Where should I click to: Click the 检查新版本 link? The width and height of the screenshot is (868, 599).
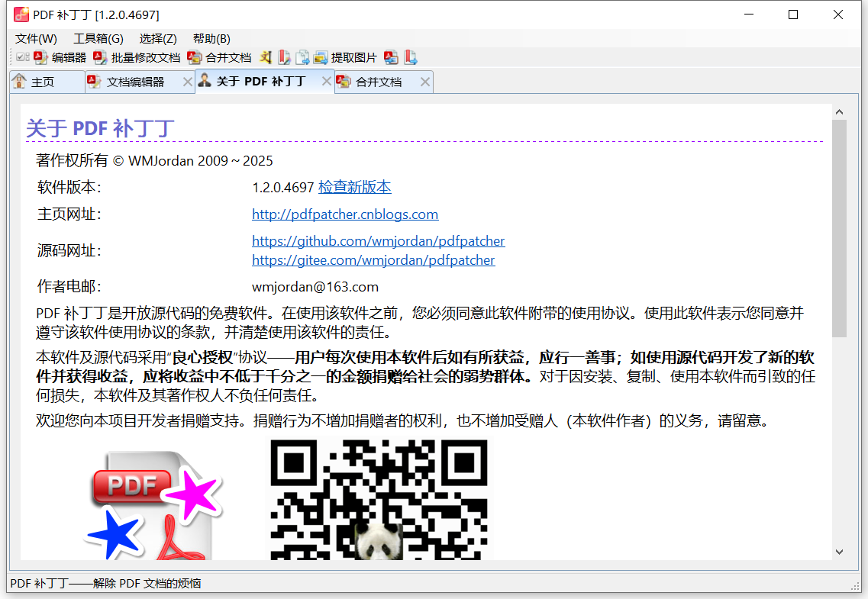click(354, 187)
